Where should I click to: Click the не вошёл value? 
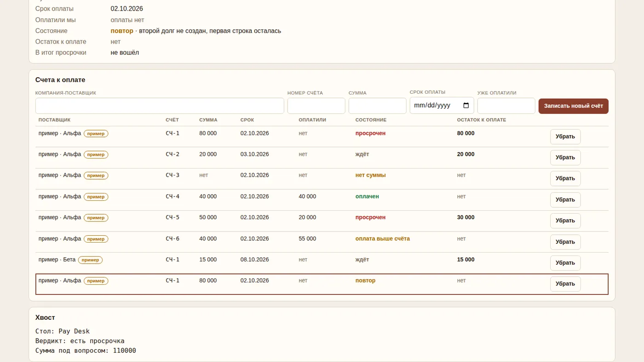[125, 52]
